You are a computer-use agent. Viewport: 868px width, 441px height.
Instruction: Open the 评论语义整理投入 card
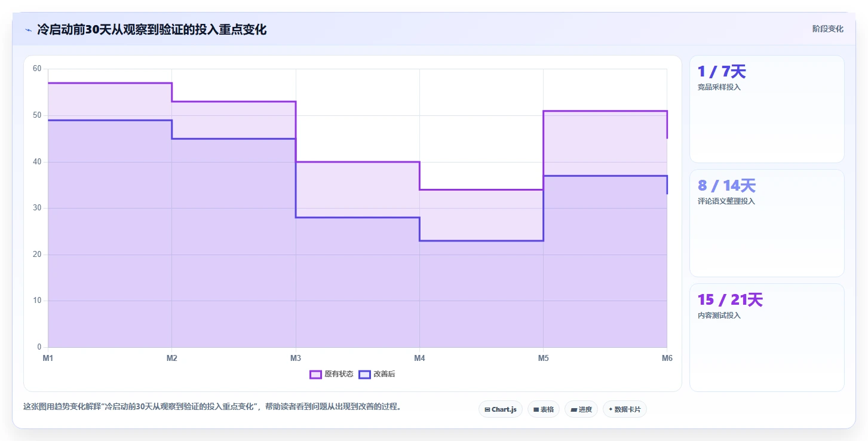767,223
